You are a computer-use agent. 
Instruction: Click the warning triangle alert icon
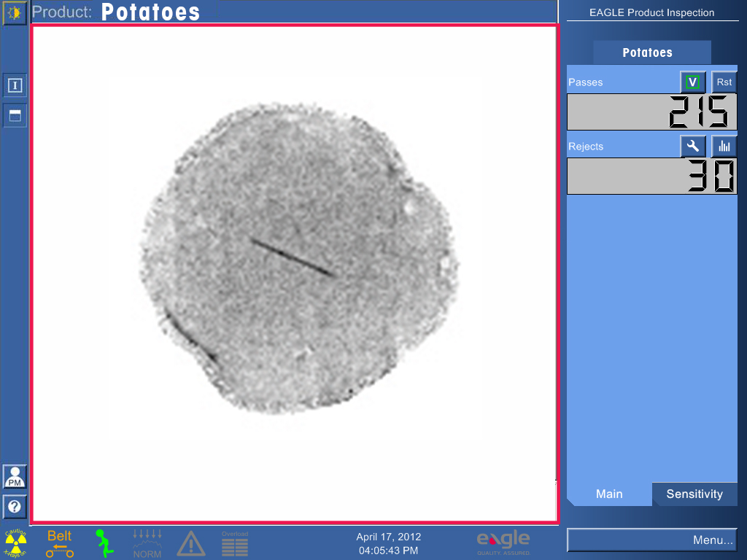click(x=190, y=544)
